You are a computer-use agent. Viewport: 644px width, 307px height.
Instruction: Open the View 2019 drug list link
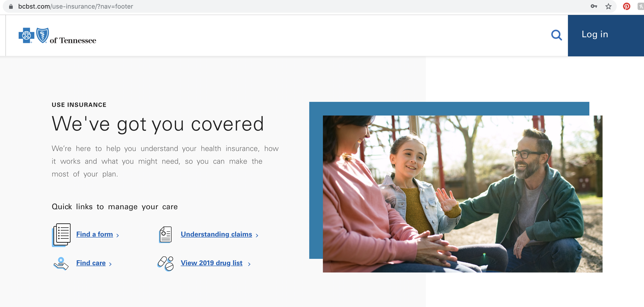211,263
